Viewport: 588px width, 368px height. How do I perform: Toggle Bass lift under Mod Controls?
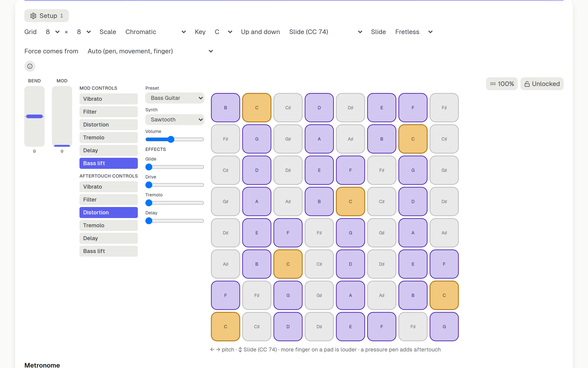(x=109, y=163)
